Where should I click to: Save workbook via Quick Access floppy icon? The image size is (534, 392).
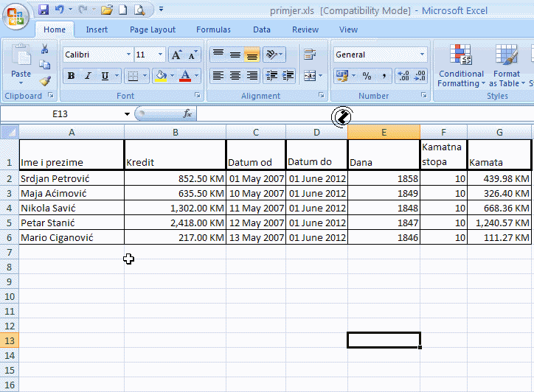click(x=43, y=10)
